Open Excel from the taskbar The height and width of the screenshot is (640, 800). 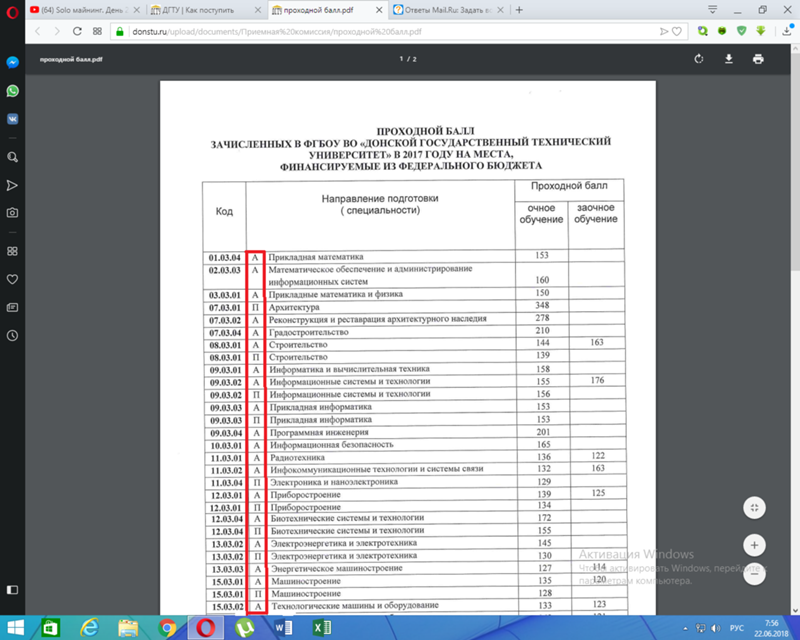pyautogui.click(x=322, y=628)
